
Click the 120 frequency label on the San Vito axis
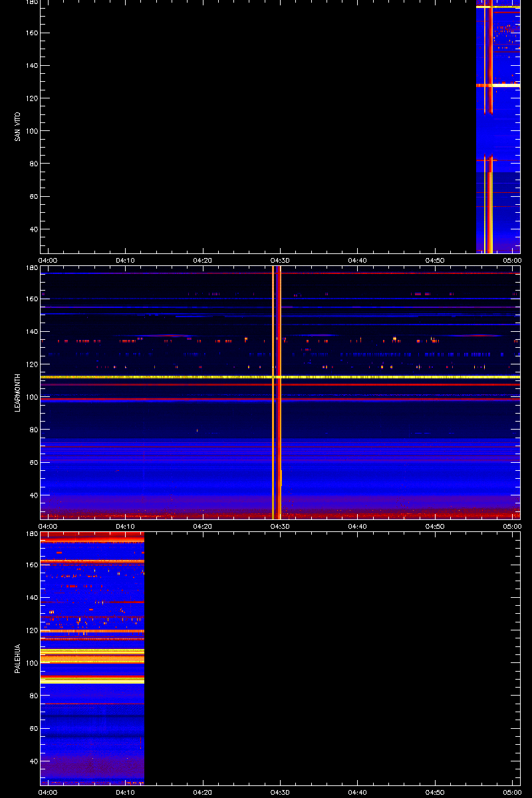(31, 98)
